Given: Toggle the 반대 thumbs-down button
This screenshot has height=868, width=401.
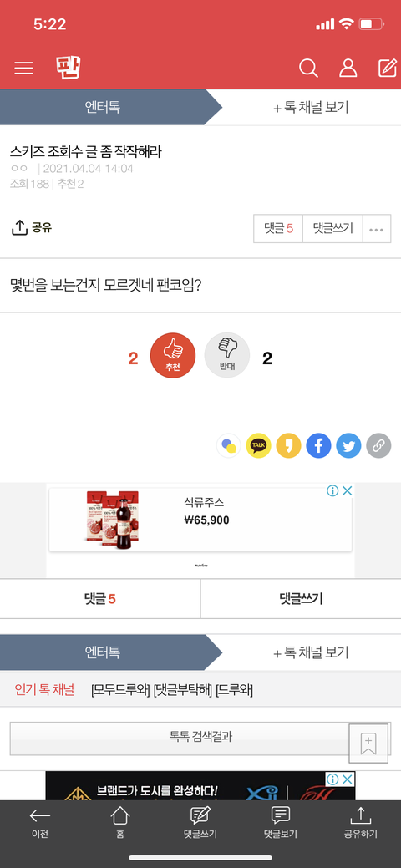Looking at the screenshot, I should [x=227, y=355].
